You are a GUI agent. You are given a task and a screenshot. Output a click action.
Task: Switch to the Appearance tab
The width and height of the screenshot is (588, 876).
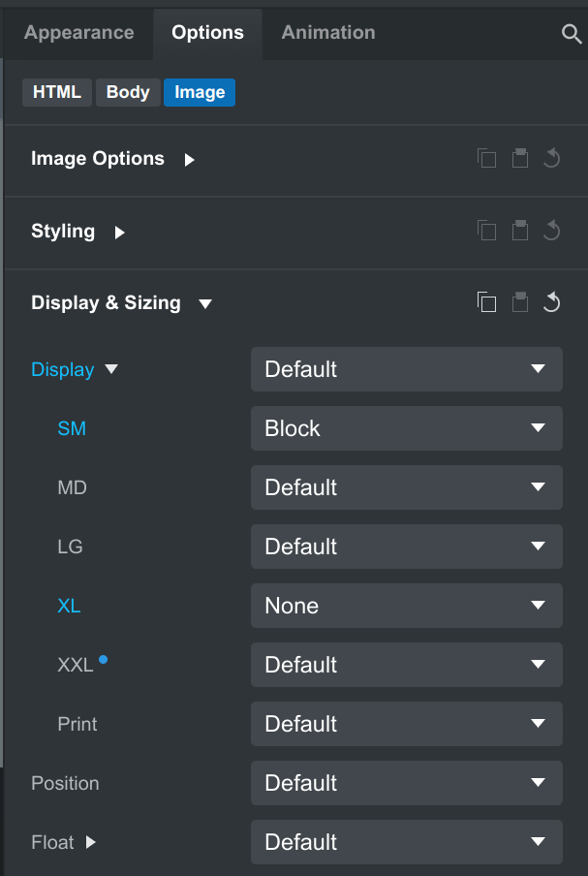coord(78,32)
